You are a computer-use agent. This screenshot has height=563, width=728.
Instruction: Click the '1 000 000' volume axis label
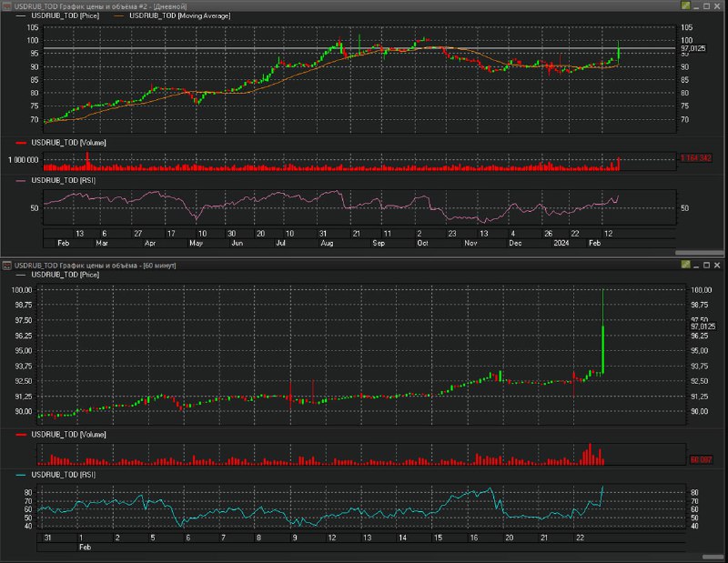click(24, 160)
